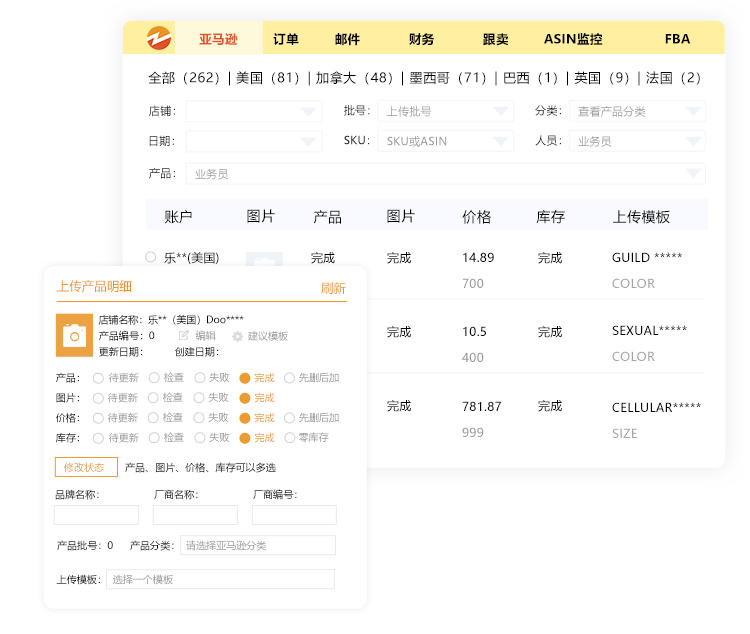This screenshot has width=750, height=634.
Task: Click the product thumbnail in first table row
Action: 264,260
